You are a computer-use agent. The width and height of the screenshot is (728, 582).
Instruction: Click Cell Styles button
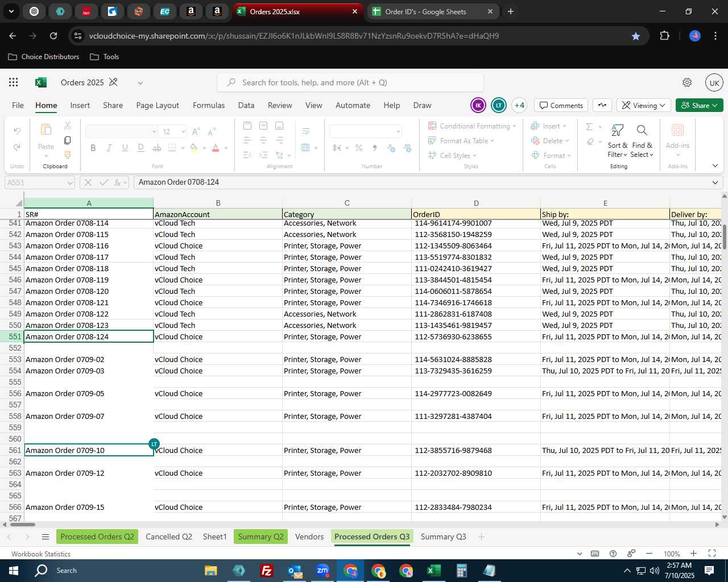[452, 156]
